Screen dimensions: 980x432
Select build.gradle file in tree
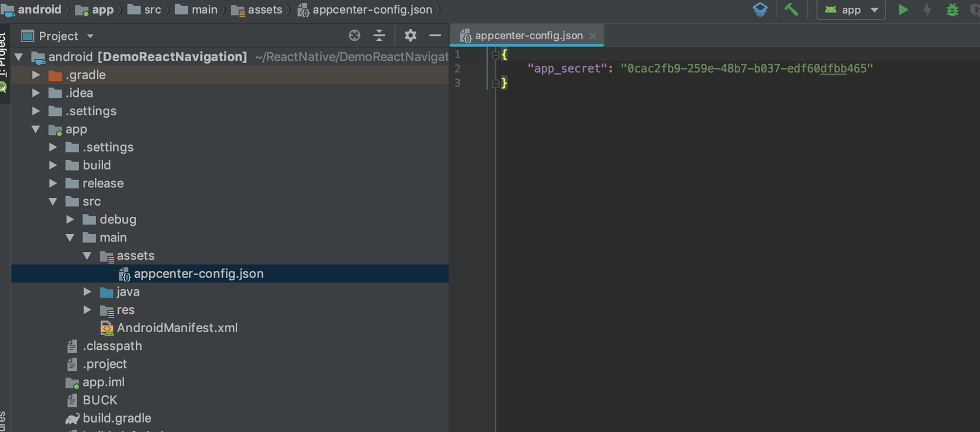[x=116, y=418]
